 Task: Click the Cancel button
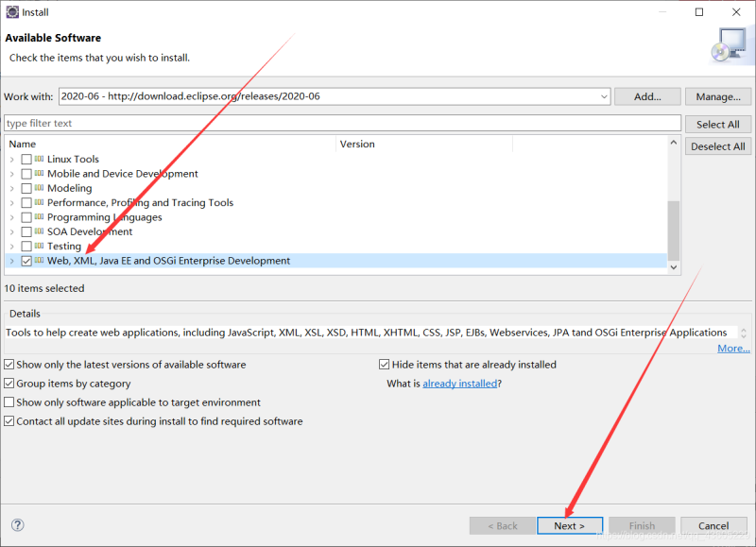point(713,526)
